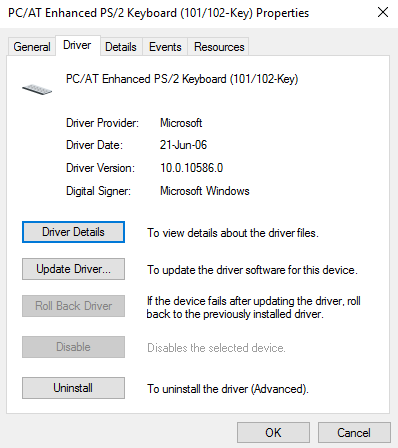Click the driver date 21-Jun-06 value
This screenshot has width=398, height=448.
[x=183, y=145]
